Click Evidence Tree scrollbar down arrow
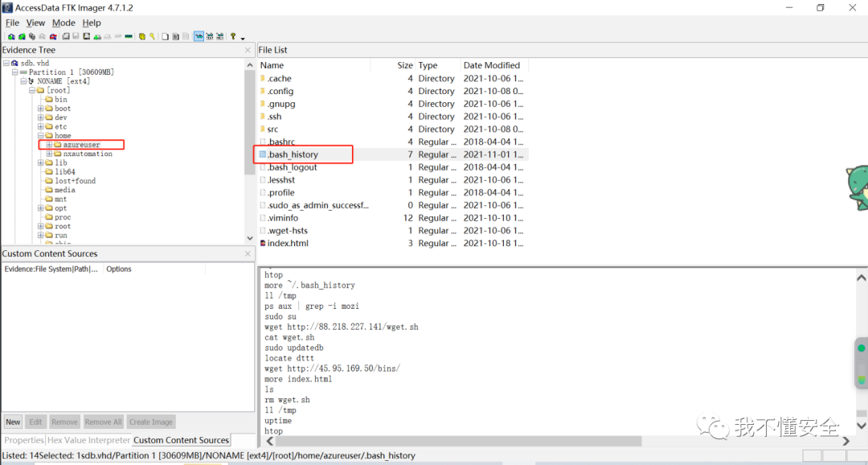The height and width of the screenshot is (465, 868). (250, 238)
